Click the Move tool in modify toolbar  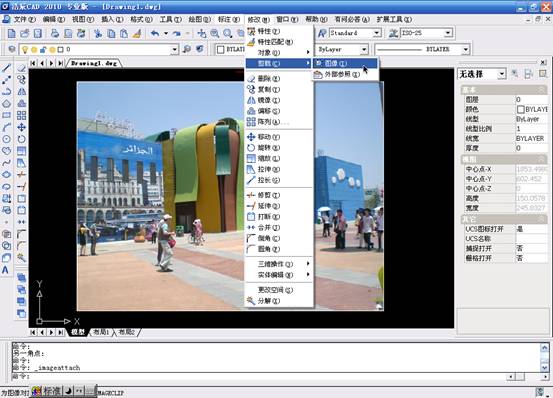[22, 127]
